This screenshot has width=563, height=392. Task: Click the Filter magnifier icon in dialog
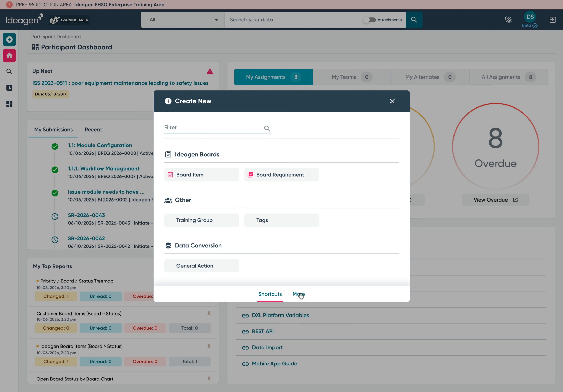click(267, 128)
